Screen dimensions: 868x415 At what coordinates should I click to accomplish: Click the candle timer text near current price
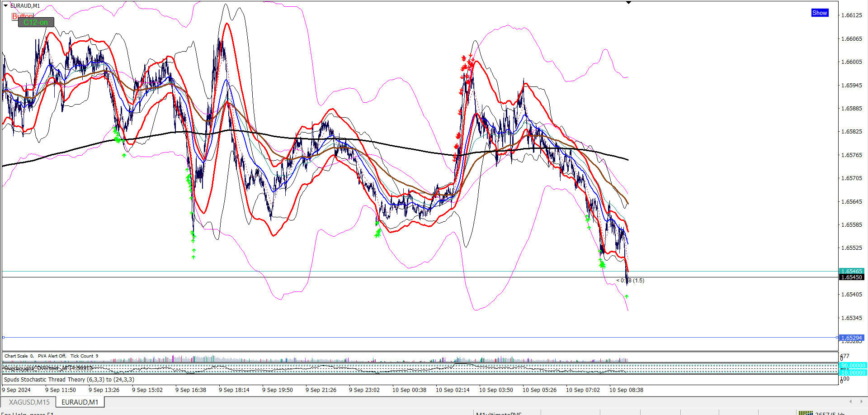(x=631, y=281)
